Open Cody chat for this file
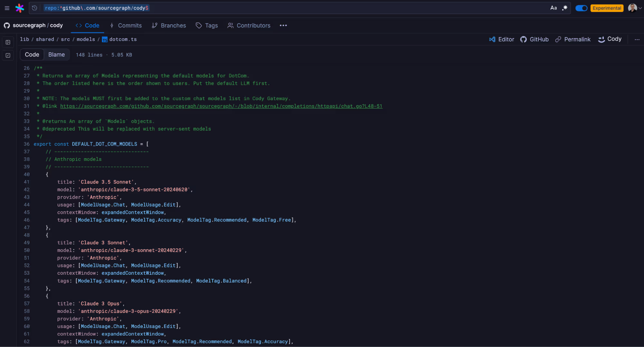Viewport: 644px width, 347px height. (x=610, y=39)
